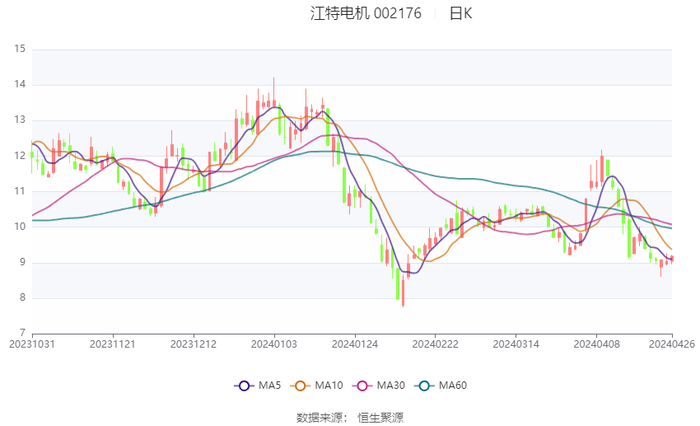This screenshot has height=426, width=700.
Task: Toggle the MA10 orange legend marker
Action: 299,386
